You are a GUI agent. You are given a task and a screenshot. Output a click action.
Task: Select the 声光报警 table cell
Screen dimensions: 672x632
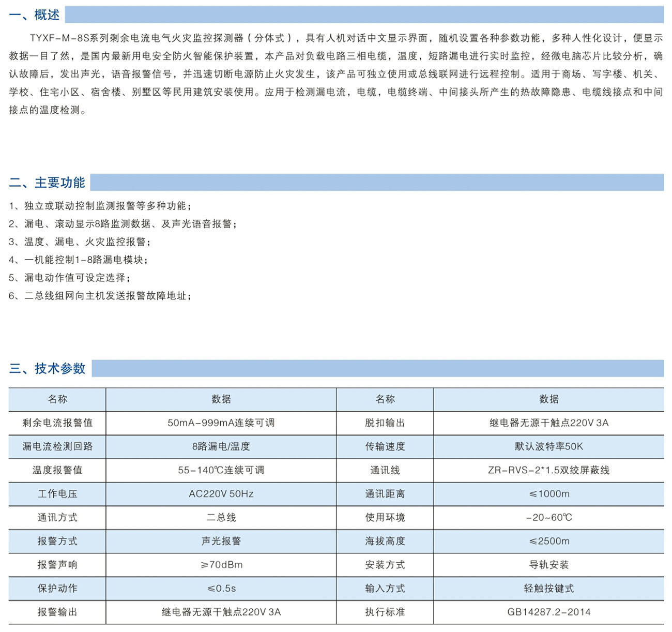[x=221, y=541]
